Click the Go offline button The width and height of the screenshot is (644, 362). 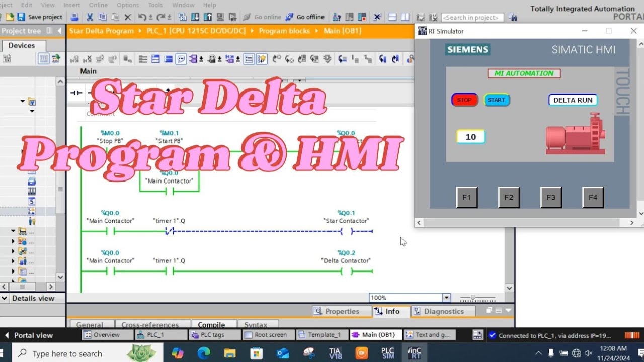pyautogui.click(x=305, y=17)
